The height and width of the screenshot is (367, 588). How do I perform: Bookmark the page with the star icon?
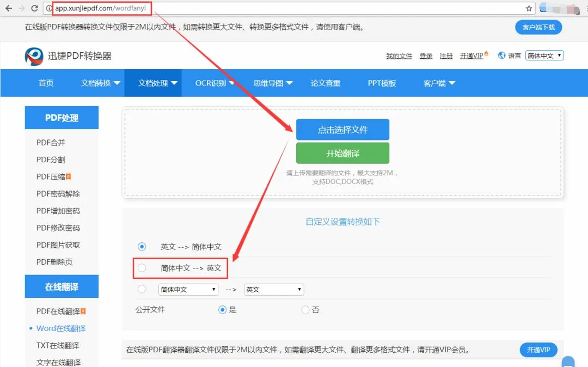[529, 8]
